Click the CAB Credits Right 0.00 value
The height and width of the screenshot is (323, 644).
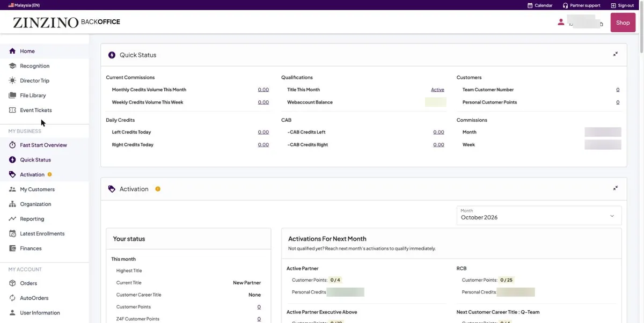pos(438,144)
